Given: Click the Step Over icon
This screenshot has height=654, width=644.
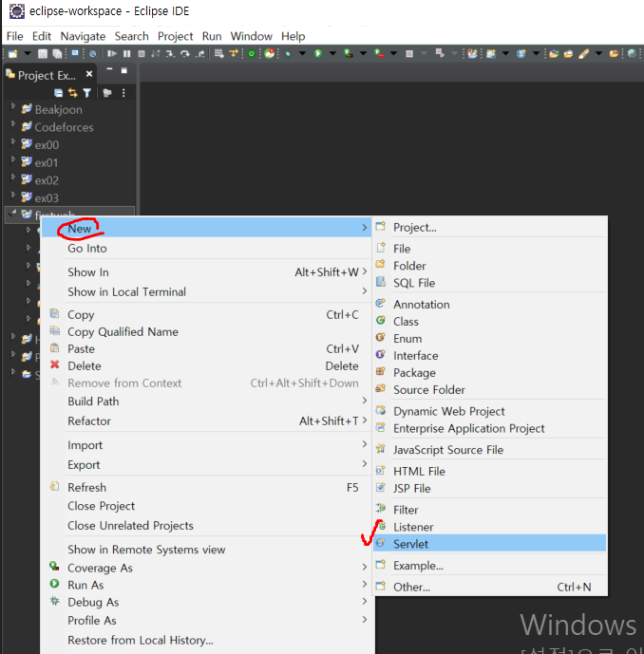Looking at the screenshot, I should click(185, 54).
